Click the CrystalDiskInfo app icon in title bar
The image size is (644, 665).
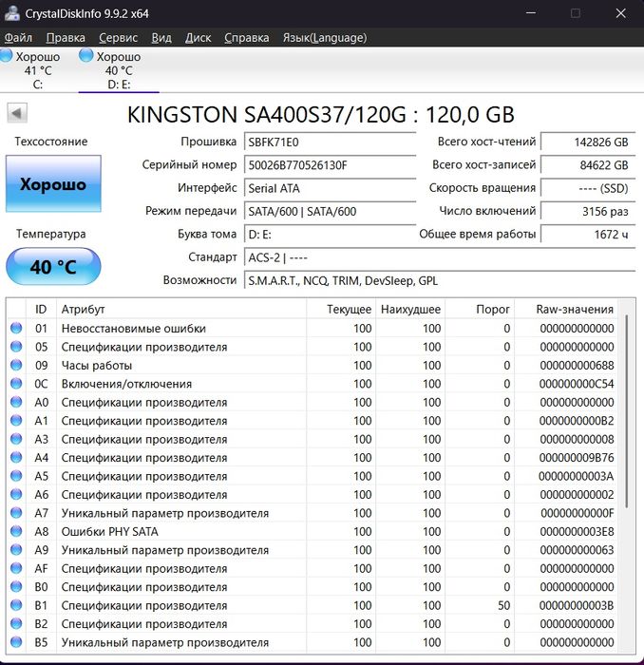pyautogui.click(x=11, y=12)
